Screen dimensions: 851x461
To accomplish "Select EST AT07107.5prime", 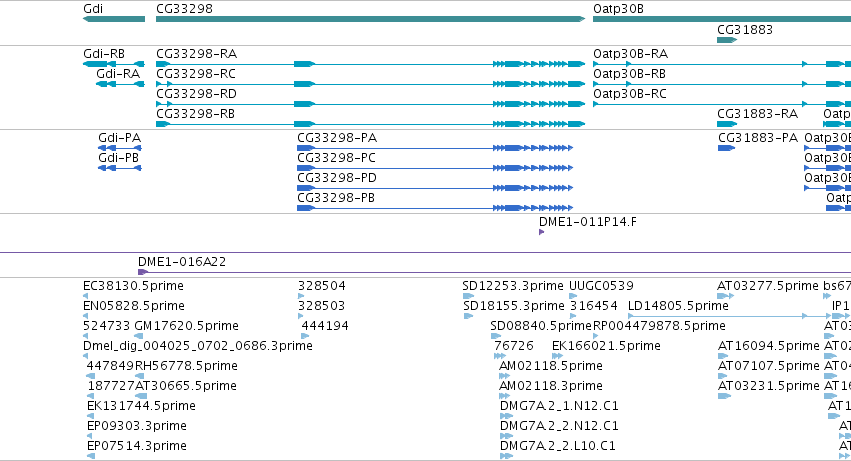I will click(x=769, y=366).
